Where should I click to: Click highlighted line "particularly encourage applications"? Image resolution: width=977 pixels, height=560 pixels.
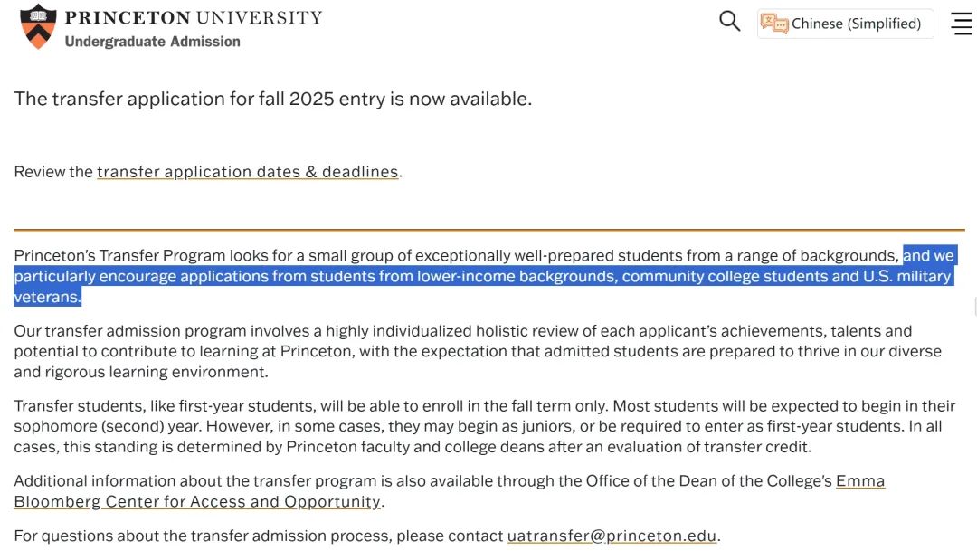[x=483, y=276]
